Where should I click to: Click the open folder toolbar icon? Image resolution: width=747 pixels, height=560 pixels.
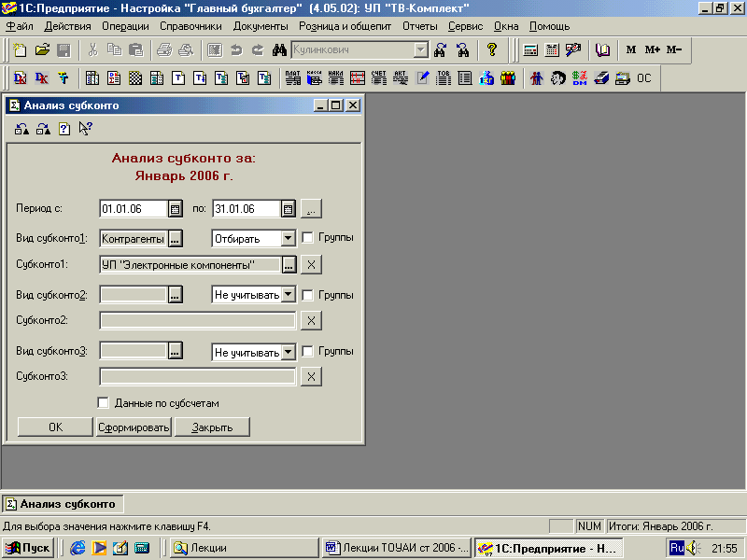point(42,50)
